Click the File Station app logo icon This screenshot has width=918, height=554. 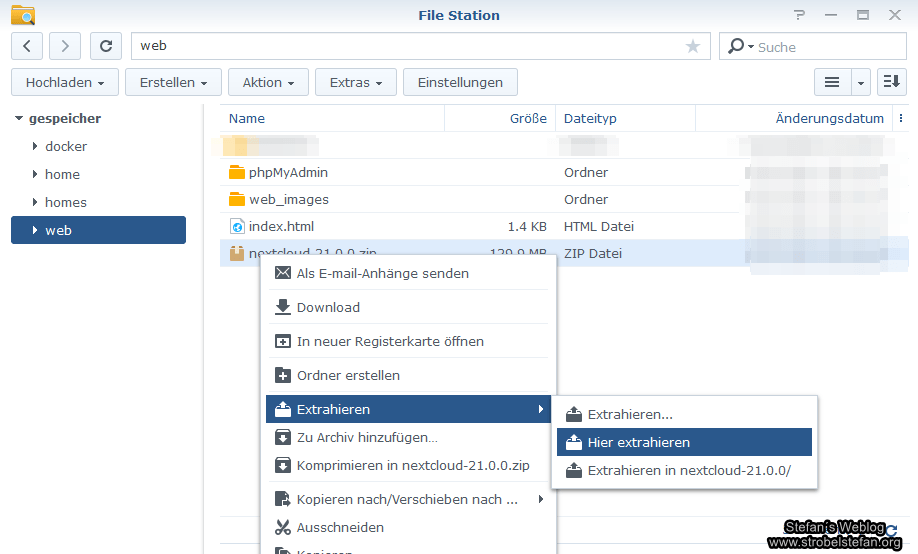coord(23,15)
